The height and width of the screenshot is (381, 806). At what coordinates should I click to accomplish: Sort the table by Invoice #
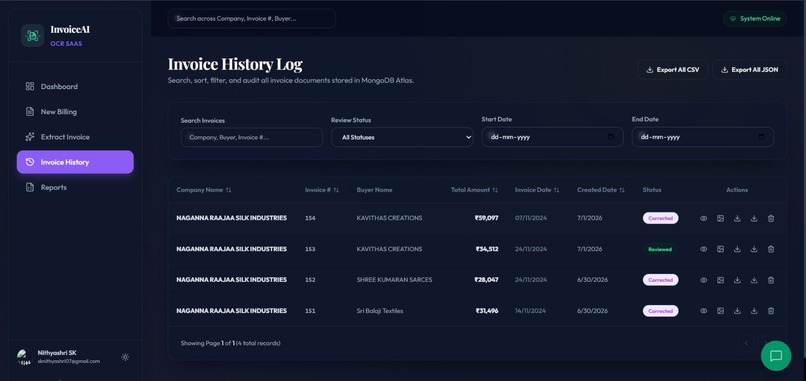pos(322,190)
